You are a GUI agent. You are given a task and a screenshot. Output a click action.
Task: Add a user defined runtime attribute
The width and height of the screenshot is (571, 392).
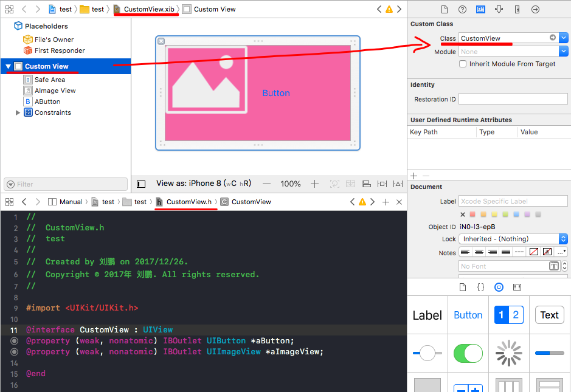tap(414, 176)
